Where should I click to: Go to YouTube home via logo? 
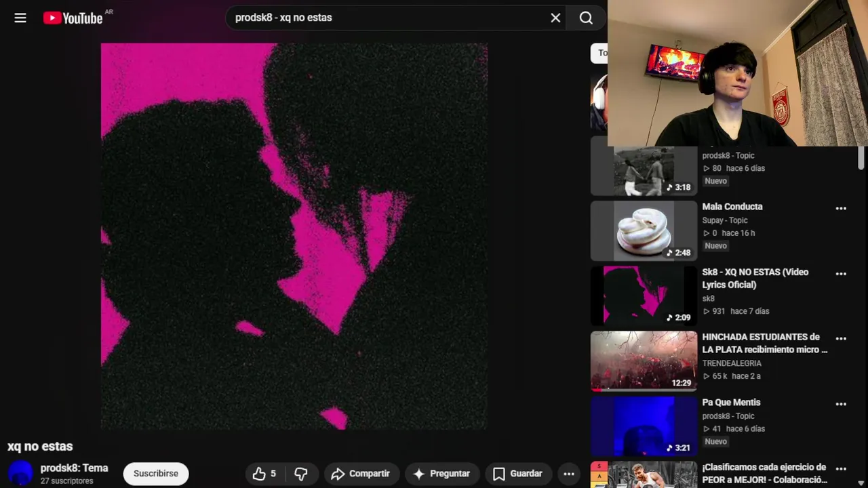tap(73, 18)
